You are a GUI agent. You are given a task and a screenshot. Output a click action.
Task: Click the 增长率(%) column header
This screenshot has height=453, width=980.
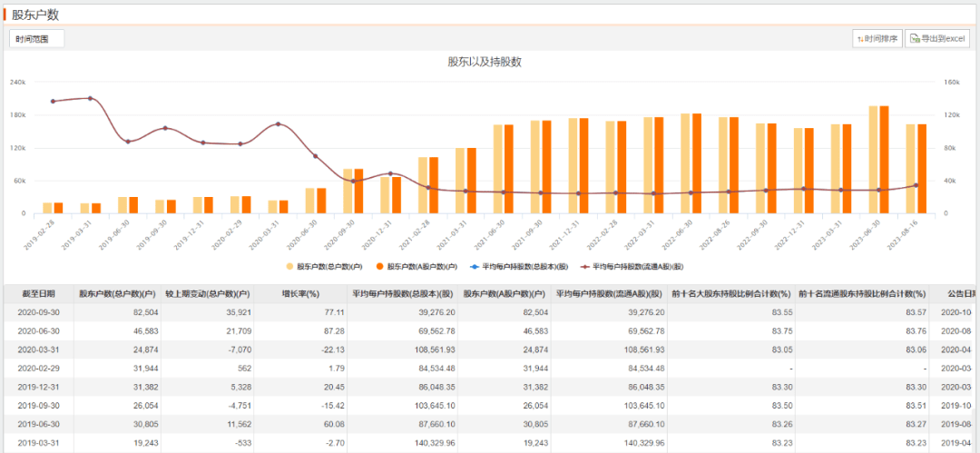[300, 294]
